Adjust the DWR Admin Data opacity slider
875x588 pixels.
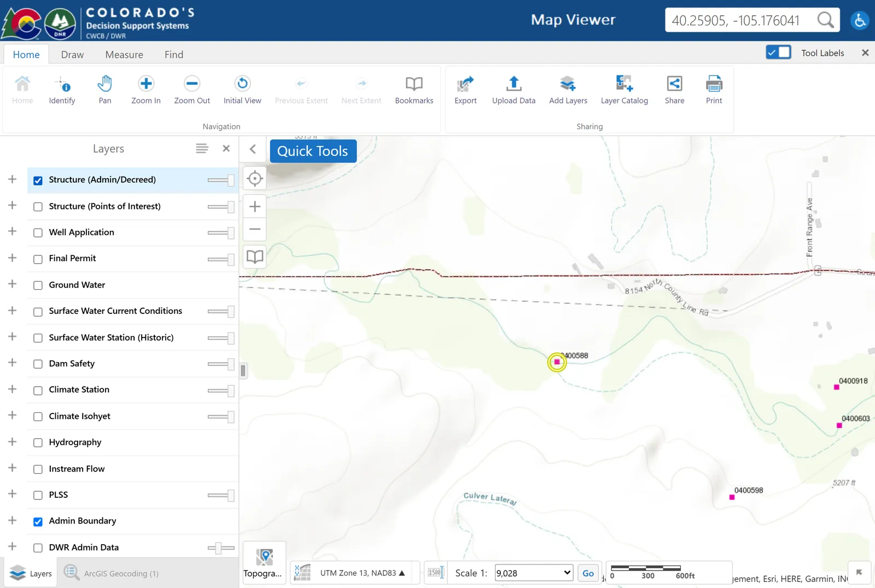pos(221,548)
